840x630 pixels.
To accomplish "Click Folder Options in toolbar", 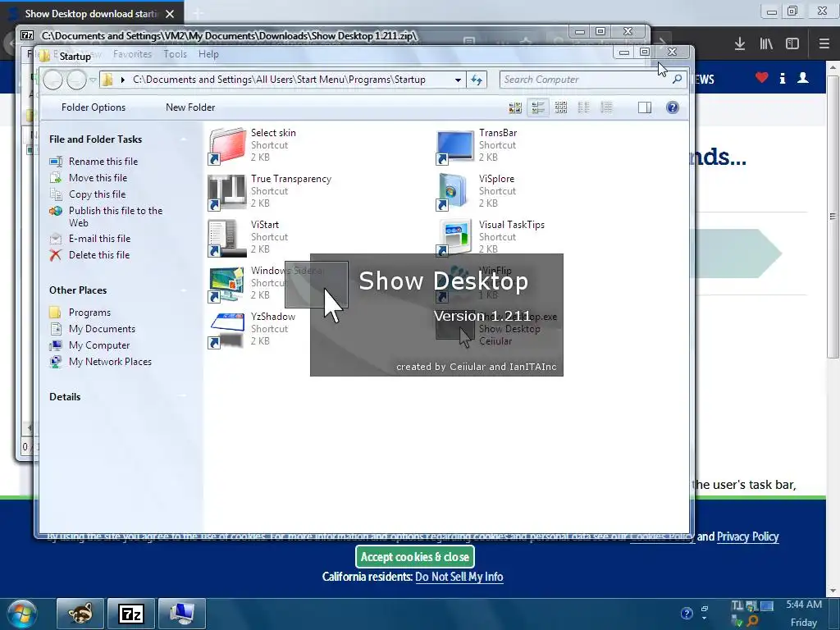I will coord(94,107).
